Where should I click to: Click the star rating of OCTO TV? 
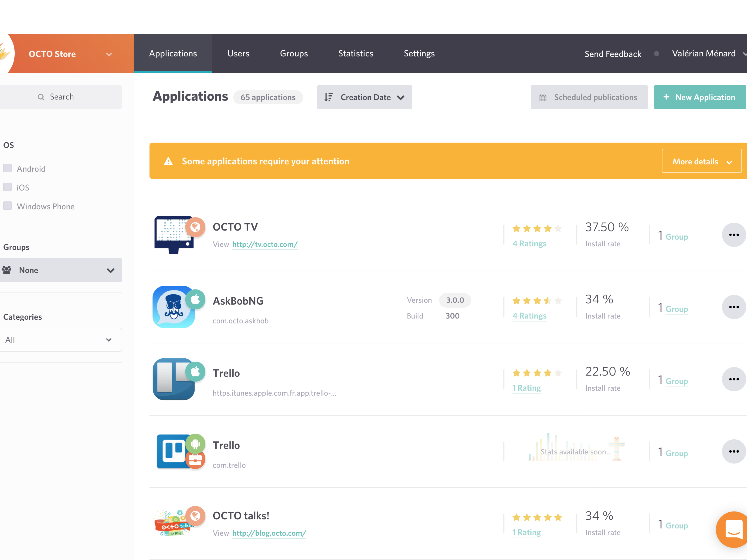tap(537, 229)
